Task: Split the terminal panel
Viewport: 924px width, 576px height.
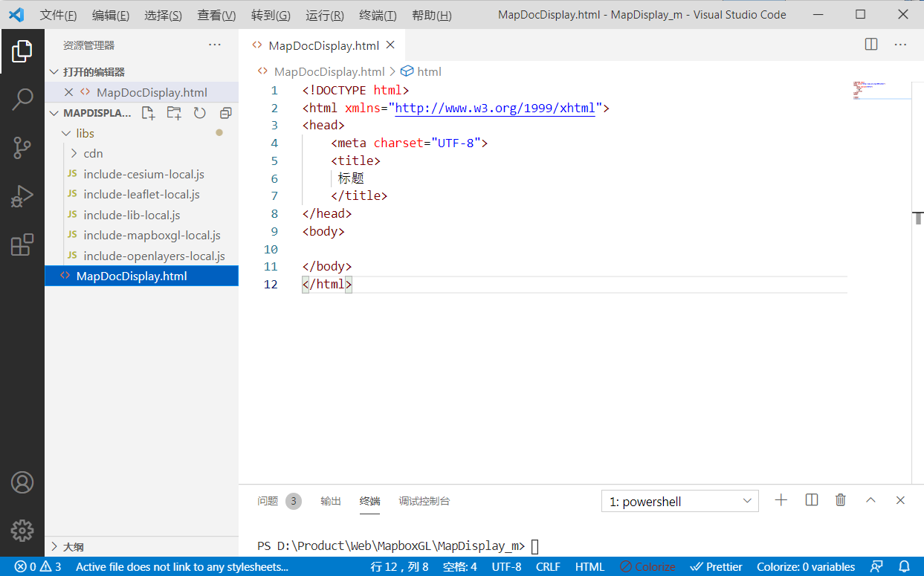Action: (x=812, y=500)
